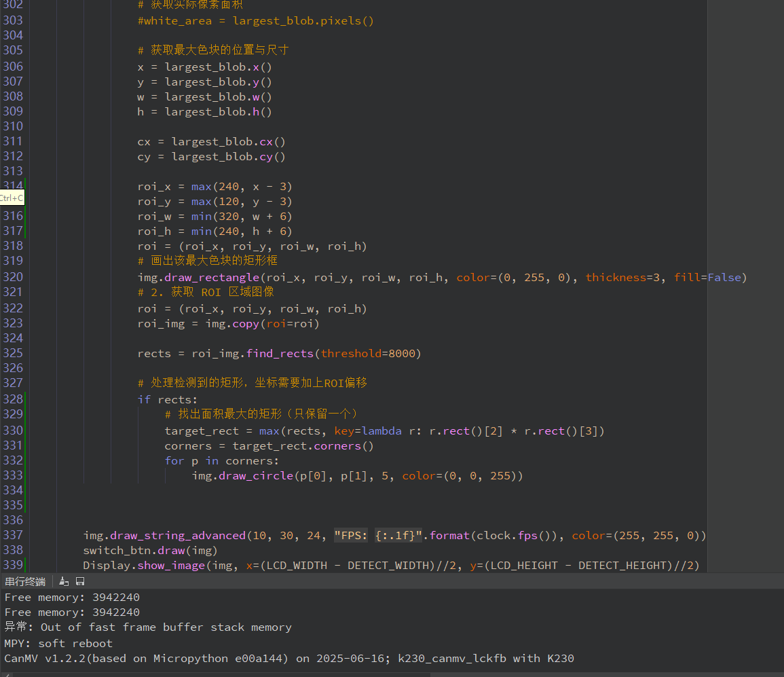This screenshot has height=677, width=784.
Task: Click line number 320 in the gutter
Action: point(13,277)
